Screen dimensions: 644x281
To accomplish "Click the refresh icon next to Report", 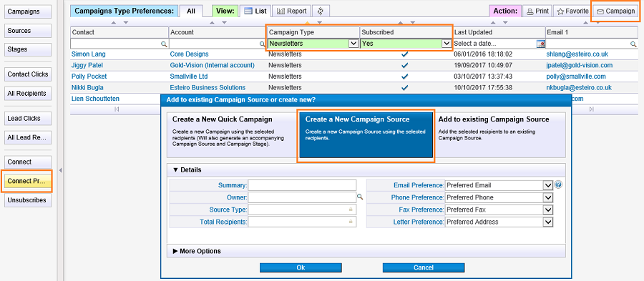I will (x=321, y=11).
